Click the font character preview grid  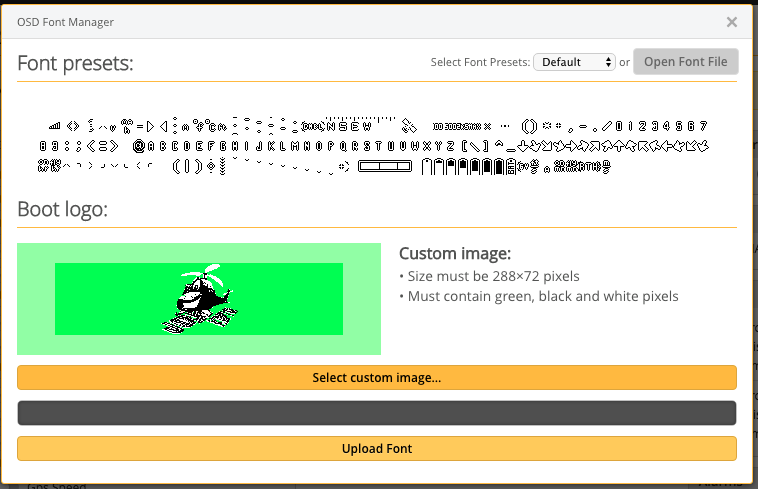(x=373, y=145)
